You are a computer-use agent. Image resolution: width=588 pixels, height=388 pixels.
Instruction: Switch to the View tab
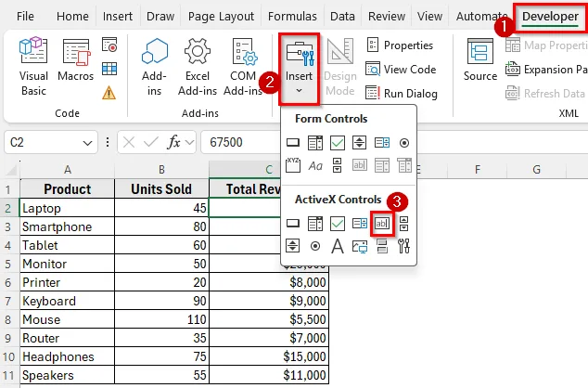pyautogui.click(x=429, y=16)
